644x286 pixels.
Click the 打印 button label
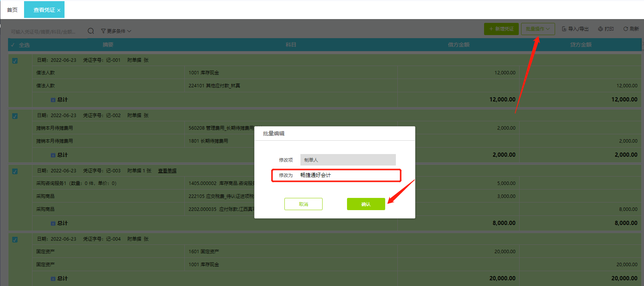pyautogui.click(x=609, y=29)
